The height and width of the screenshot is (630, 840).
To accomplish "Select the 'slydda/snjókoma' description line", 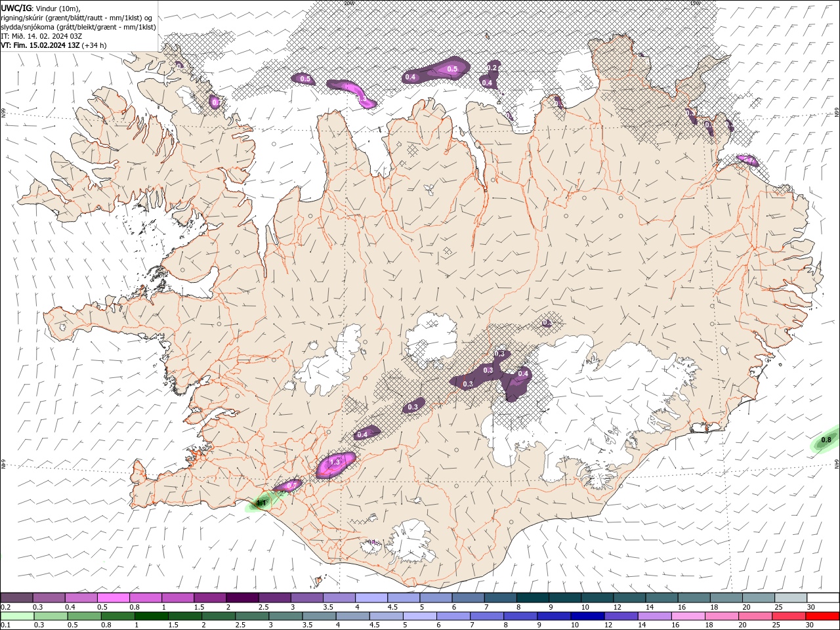I will point(79,27).
